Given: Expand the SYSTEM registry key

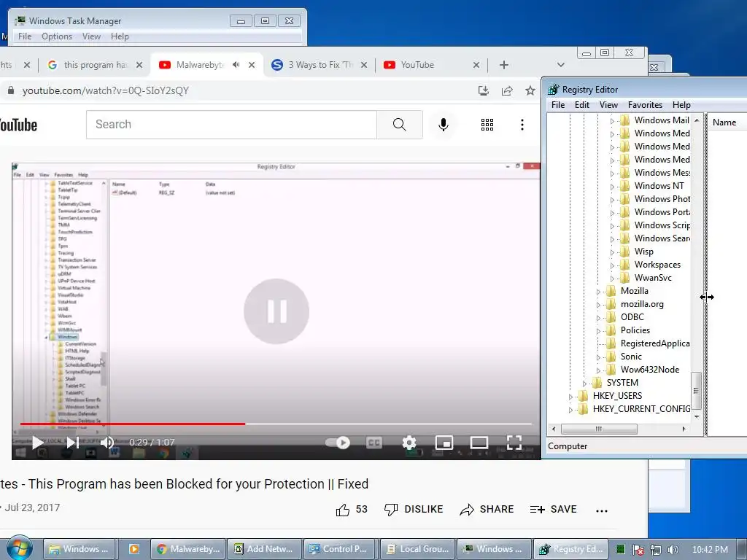Looking at the screenshot, I should [x=584, y=384].
